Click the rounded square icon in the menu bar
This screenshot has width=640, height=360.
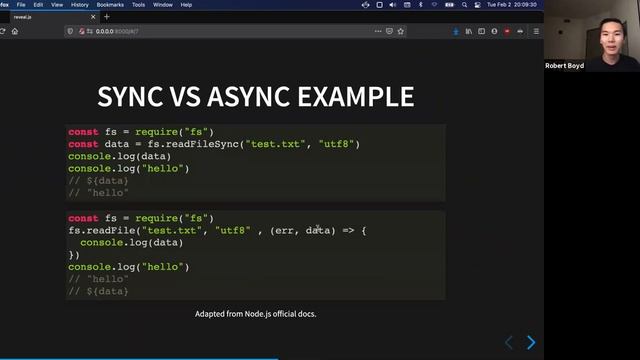tap(379, 5)
